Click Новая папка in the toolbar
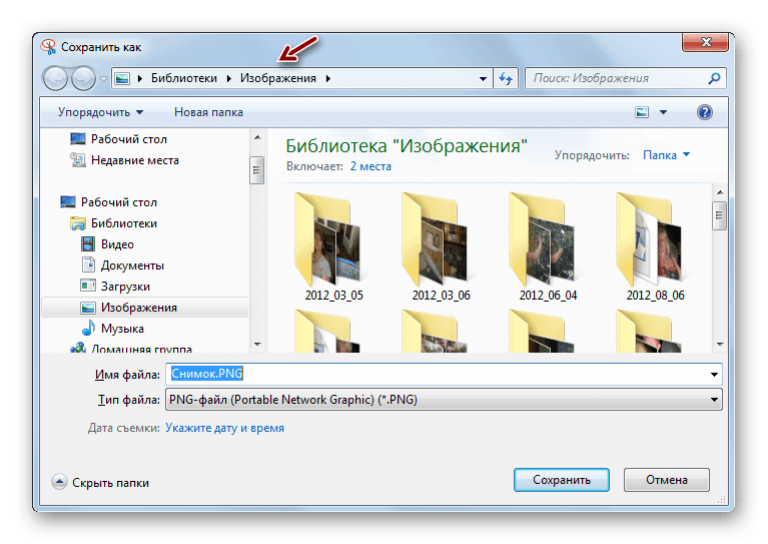Viewport: 768px width, 544px height. [208, 112]
